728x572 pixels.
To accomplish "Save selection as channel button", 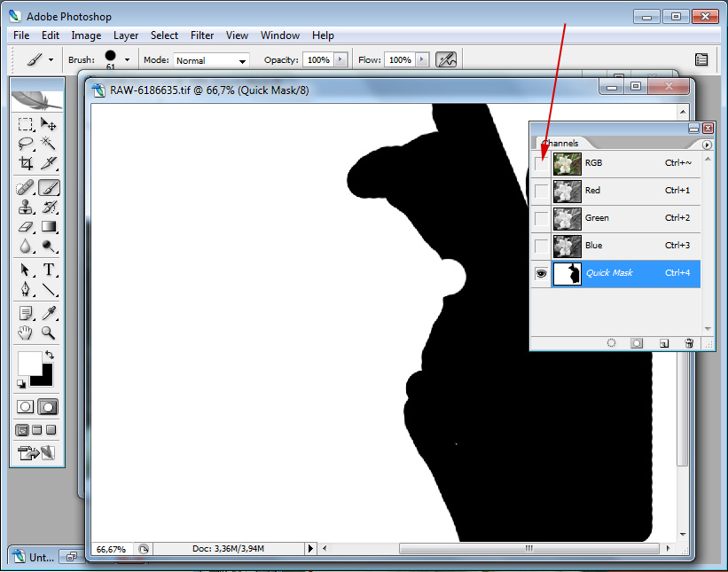I will click(x=637, y=343).
